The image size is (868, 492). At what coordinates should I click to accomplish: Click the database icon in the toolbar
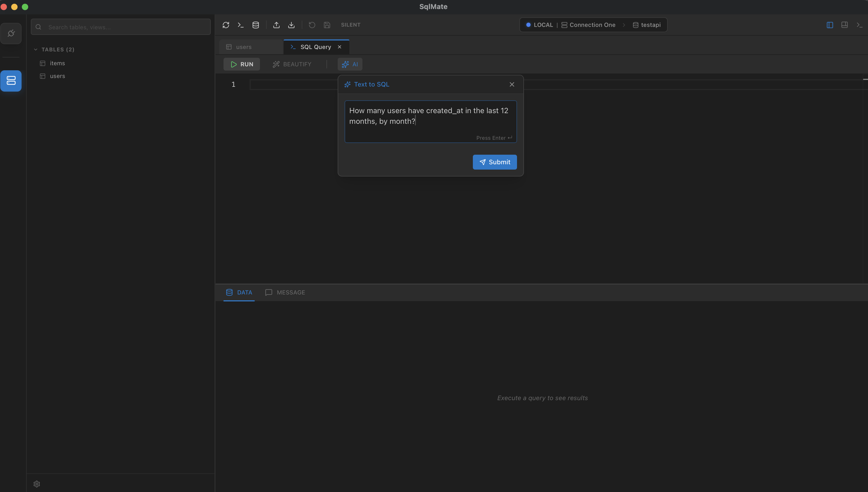tap(255, 25)
